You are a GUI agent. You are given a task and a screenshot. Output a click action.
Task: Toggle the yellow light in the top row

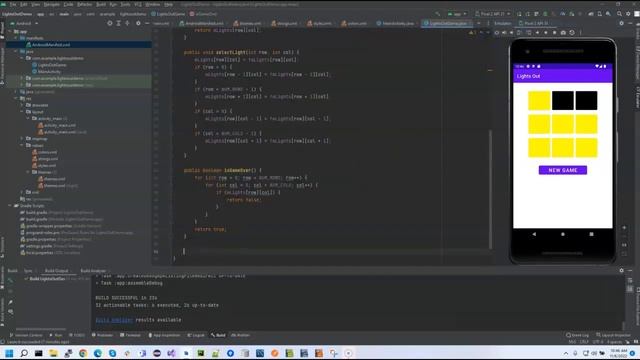pos(539,100)
